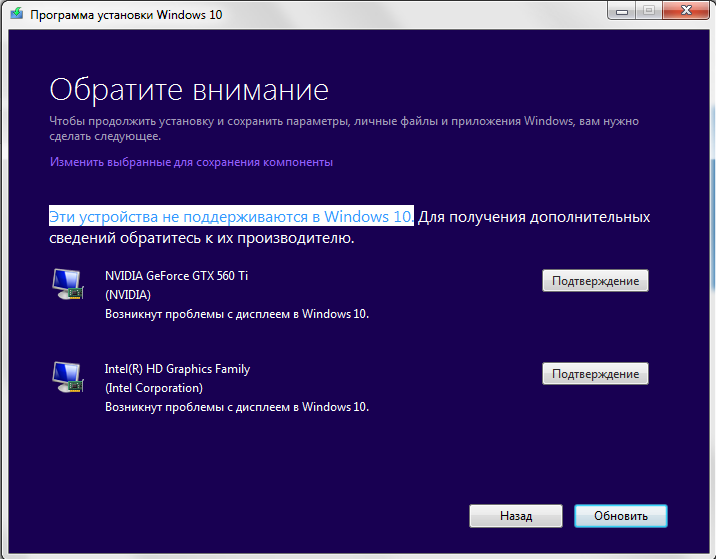Screen dimensions: 716x559
Task: Click the Intel(R) HD Graphics Family device name
Action: point(178,369)
